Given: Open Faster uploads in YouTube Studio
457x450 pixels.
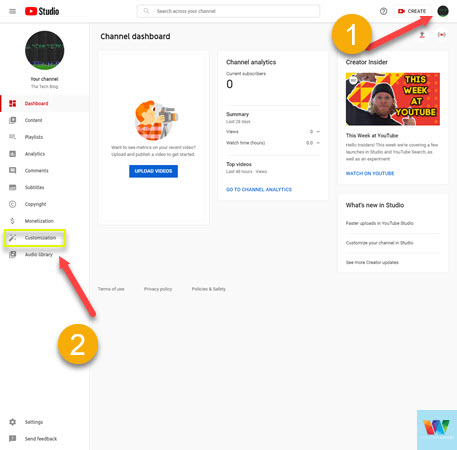Looking at the screenshot, I should pos(379,223).
